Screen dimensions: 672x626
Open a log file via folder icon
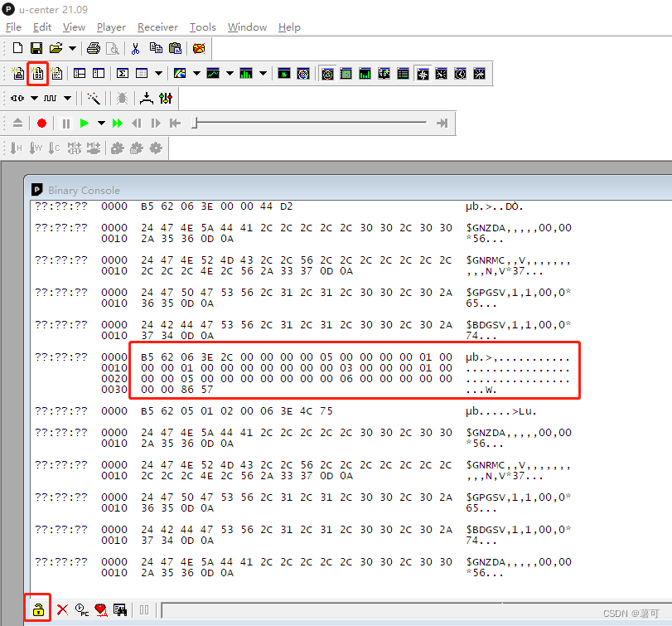[x=56, y=48]
